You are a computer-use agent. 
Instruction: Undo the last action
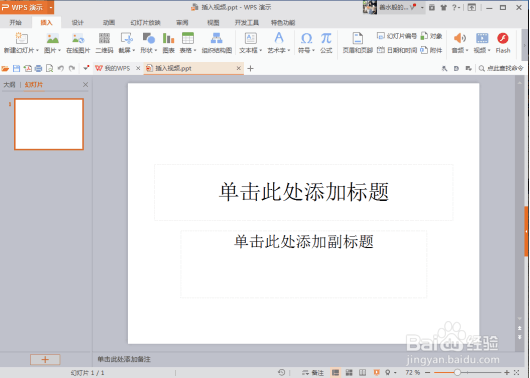point(61,69)
